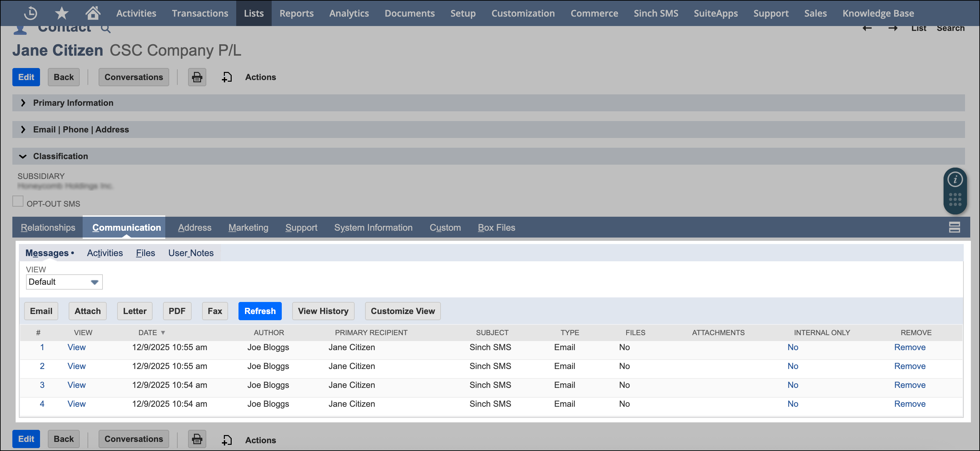Click the Fax button

(x=215, y=311)
